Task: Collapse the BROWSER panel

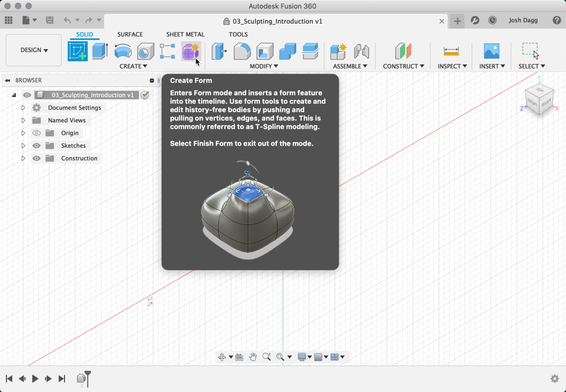Action: tap(7, 80)
